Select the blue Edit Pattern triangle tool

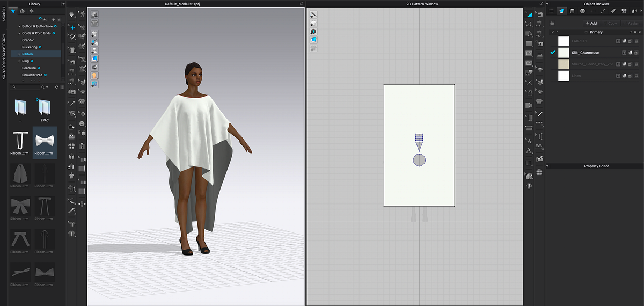pos(530,14)
